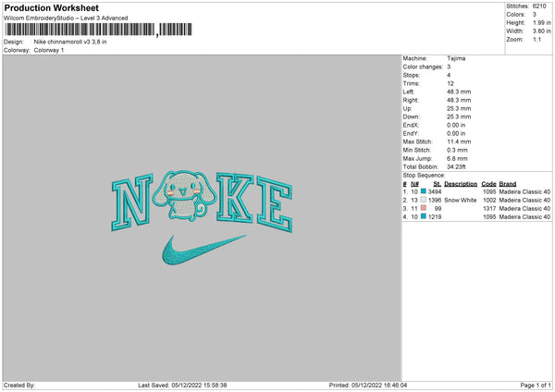Click the Max Stitch value 11.4 mm

(x=459, y=141)
